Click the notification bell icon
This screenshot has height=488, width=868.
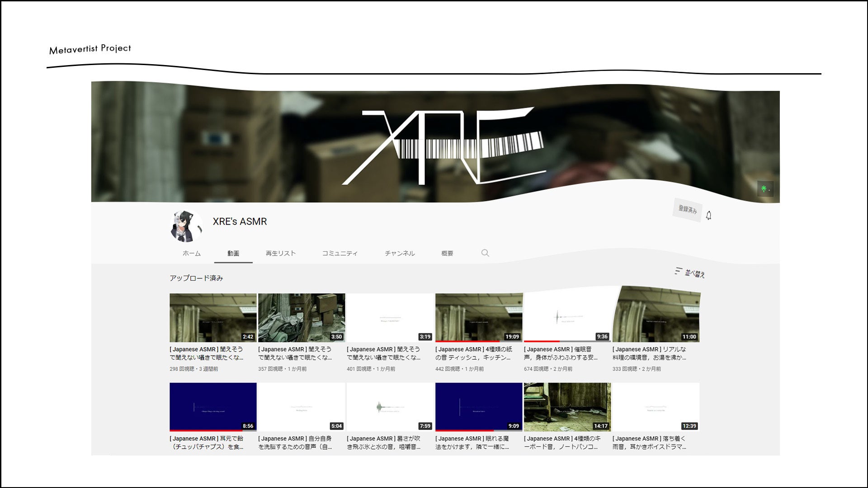[x=708, y=216]
